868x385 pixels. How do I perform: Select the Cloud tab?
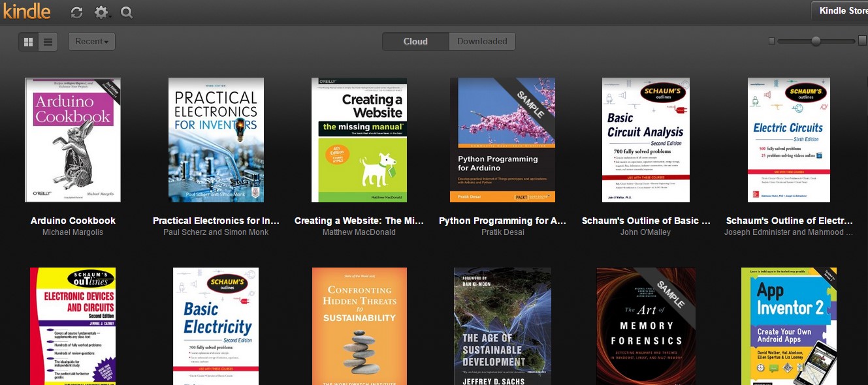coord(415,42)
